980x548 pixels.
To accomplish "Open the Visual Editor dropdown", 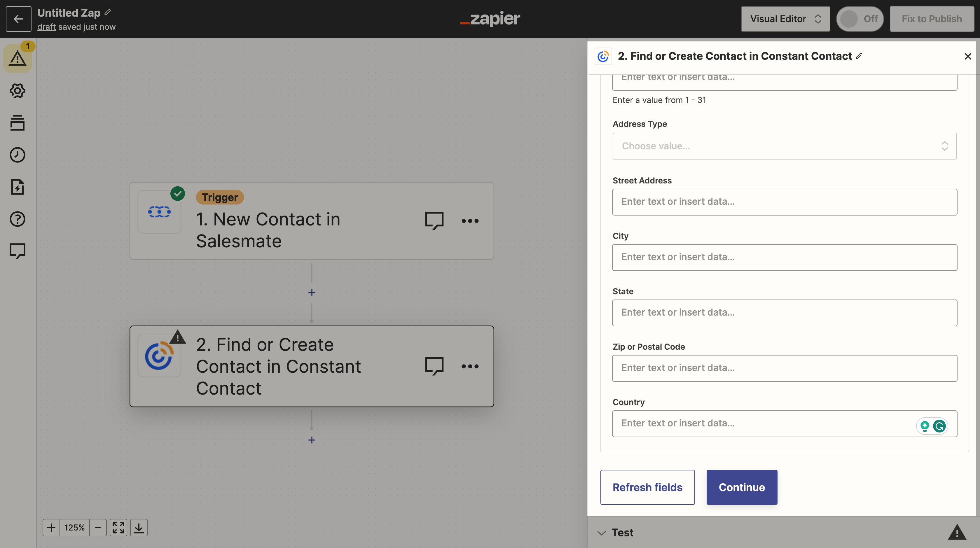I will 785,19.
